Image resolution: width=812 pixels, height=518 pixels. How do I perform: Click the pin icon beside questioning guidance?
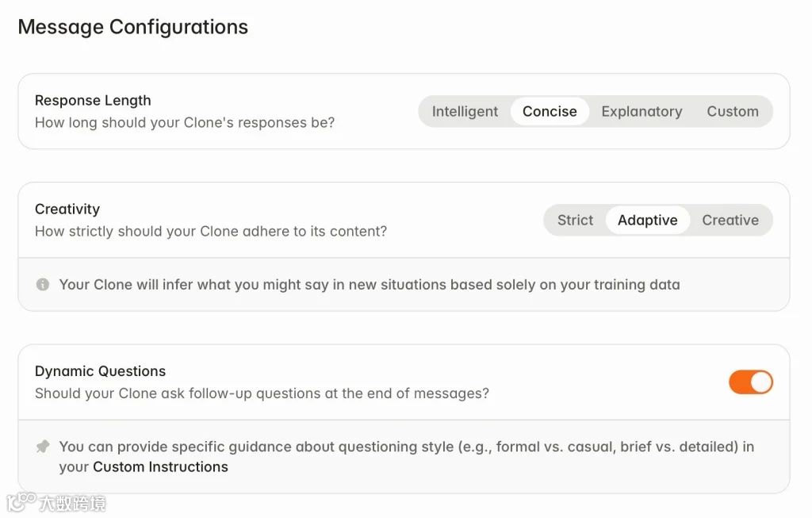pos(43,447)
